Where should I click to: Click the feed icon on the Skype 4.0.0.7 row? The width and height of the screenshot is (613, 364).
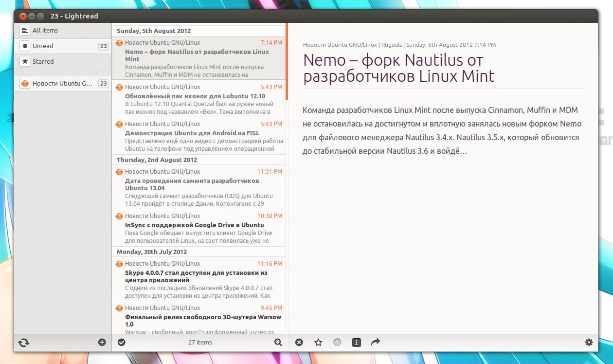click(x=119, y=264)
